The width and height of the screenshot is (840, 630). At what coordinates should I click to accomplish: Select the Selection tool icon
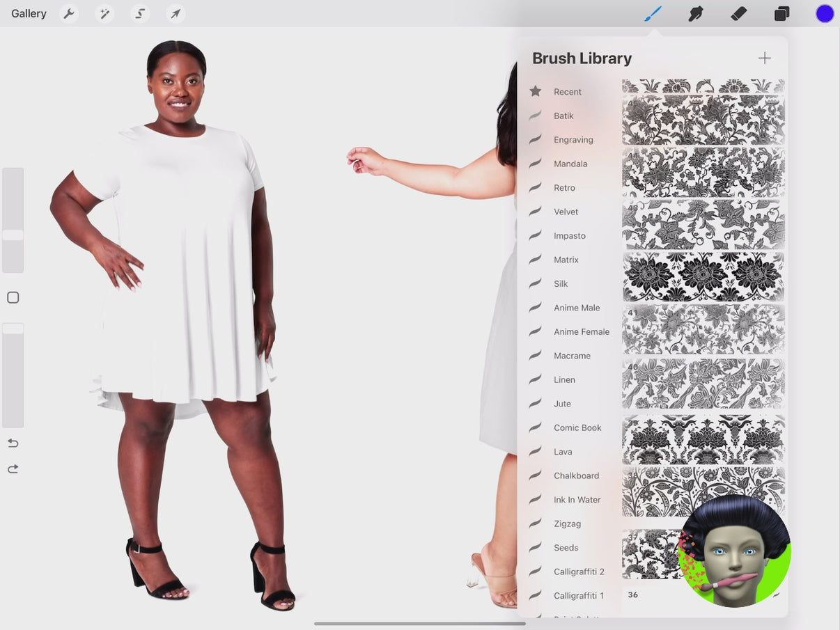(140, 14)
